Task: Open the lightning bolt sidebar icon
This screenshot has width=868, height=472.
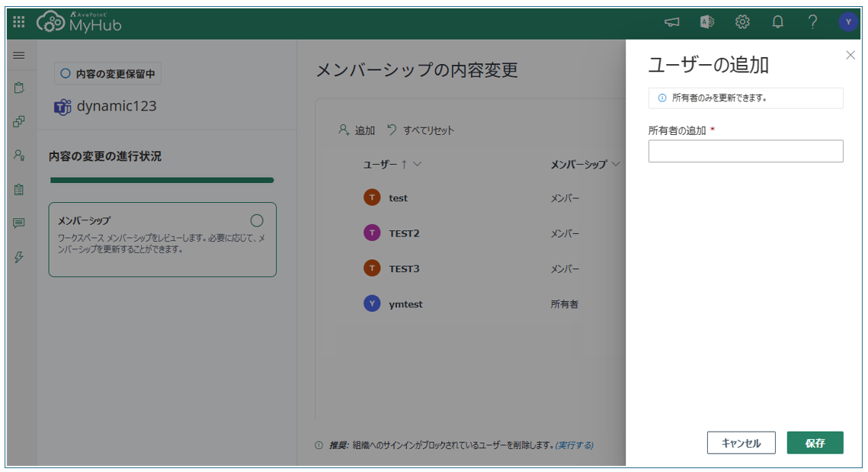Action: [19, 257]
